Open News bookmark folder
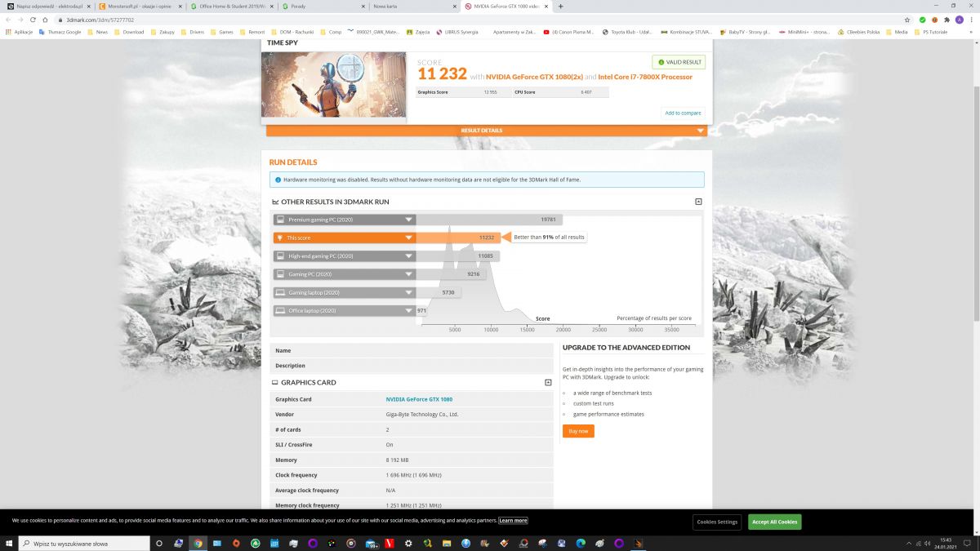 click(97, 32)
